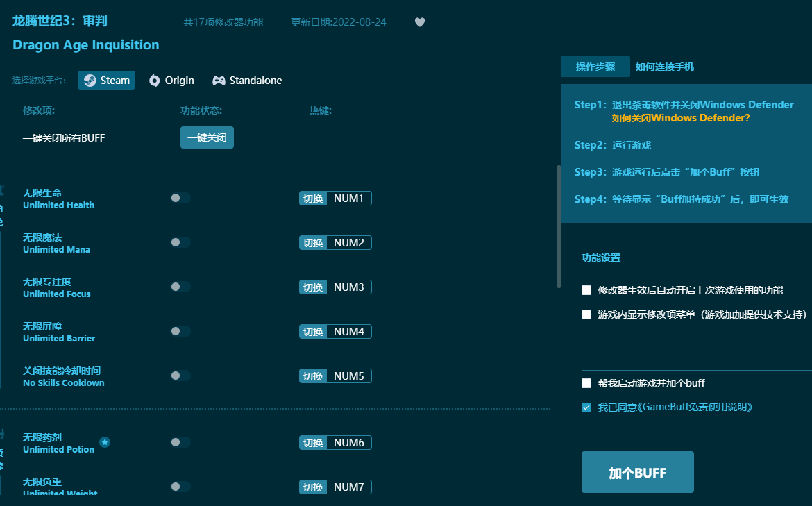This screenshot has width=812, height=506.
Task: Click the Dragon Age Inquisition title
Action: (86, 45)
